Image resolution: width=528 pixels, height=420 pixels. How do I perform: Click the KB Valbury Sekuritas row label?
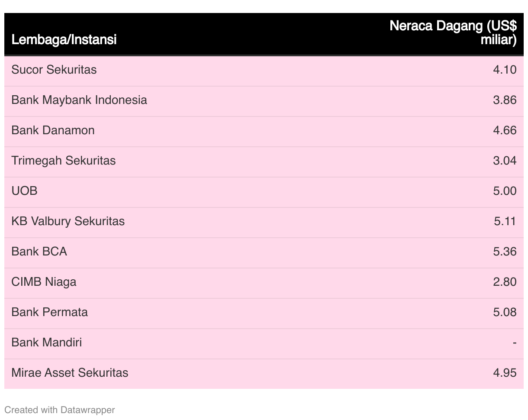[68, 221]
